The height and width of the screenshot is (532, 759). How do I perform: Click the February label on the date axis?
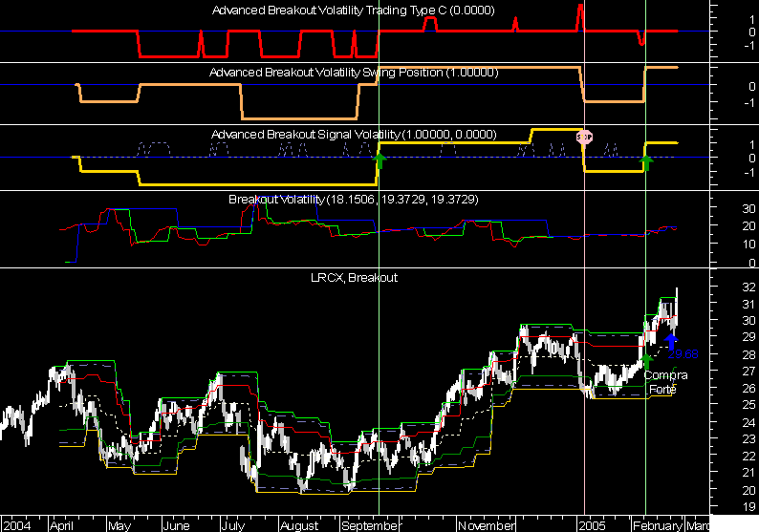658,525
